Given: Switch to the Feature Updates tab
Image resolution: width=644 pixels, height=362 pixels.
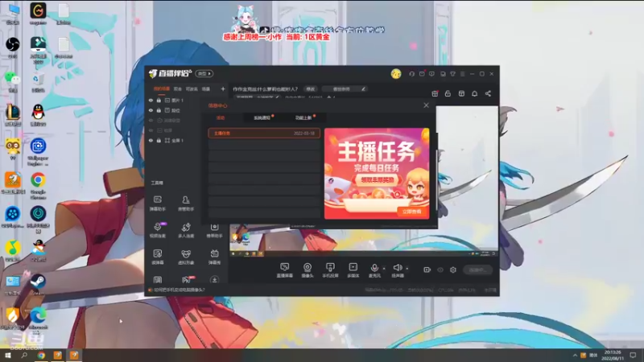Looking at the screenshot, I should pyautogui.click(x=303, y=117).
